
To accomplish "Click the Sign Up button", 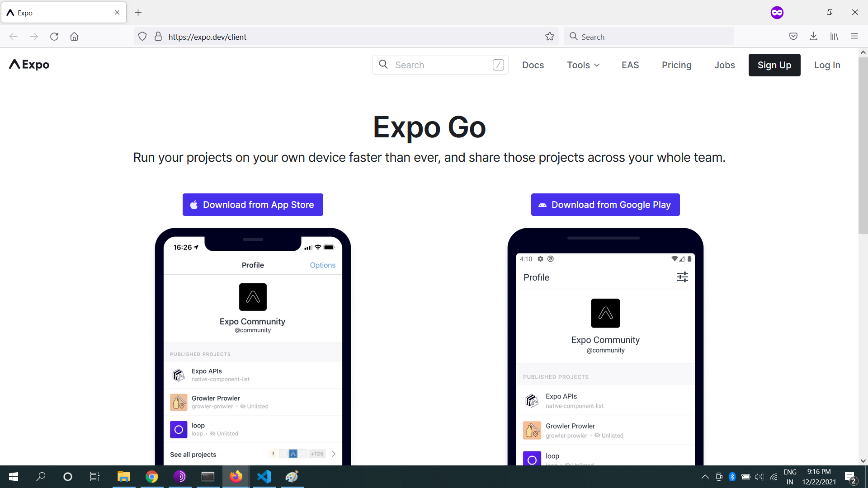I will (774, 65).
